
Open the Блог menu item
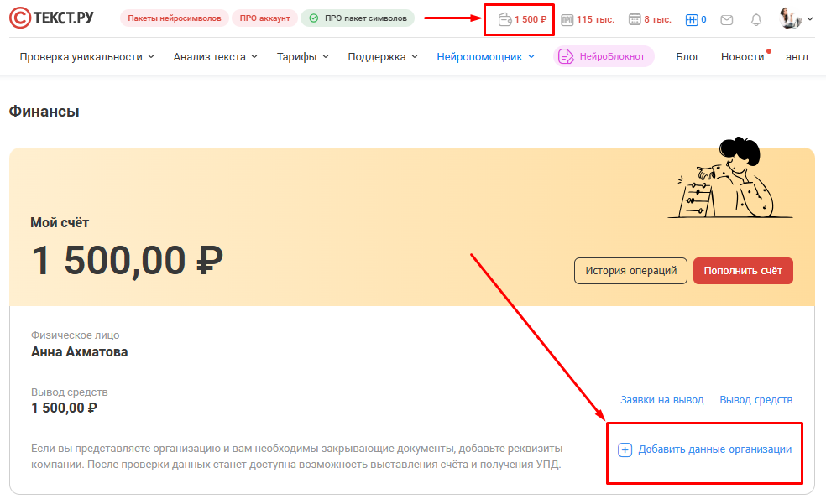point(687,57)
